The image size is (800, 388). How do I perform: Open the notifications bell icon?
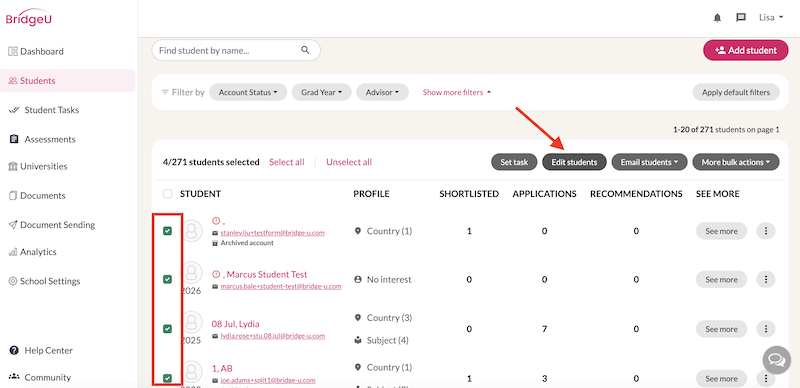coord(717,18)
